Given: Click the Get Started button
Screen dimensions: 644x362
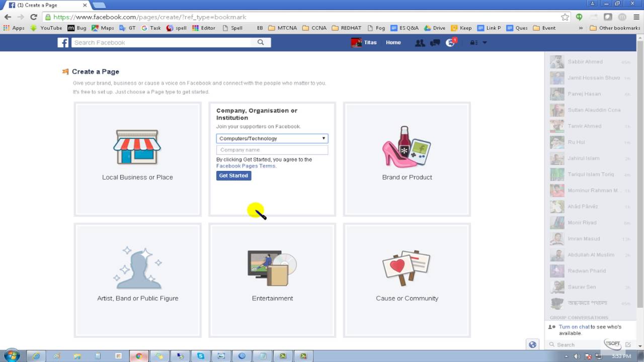Looking at the screenshot, I should [x=233, y=175].
